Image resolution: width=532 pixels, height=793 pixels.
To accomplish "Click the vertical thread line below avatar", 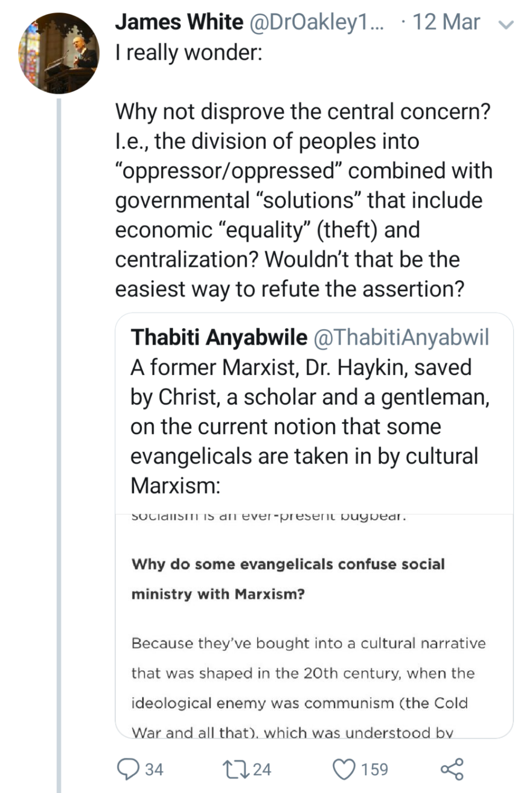I will point(59,426).
